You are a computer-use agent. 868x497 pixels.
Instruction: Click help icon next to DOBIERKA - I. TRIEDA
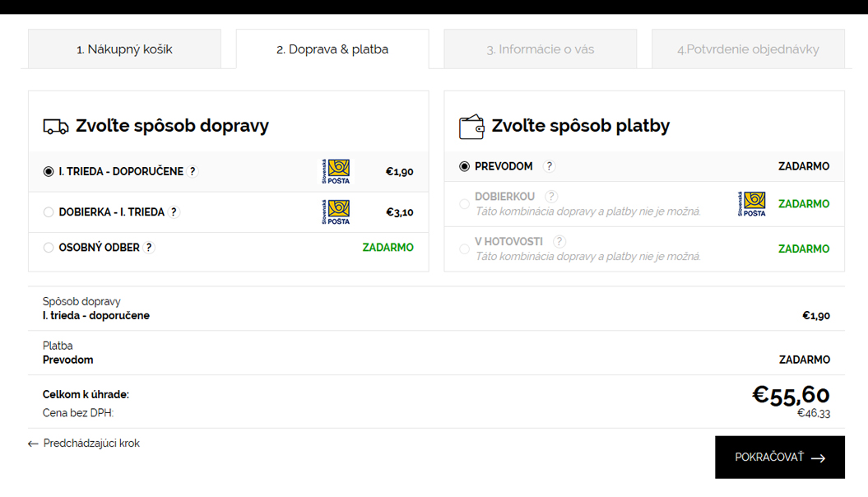(174, 212)
